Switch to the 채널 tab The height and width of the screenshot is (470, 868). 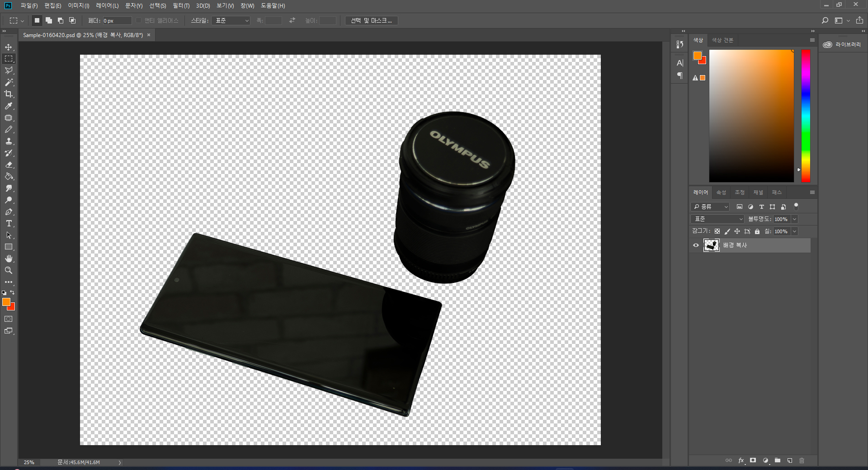pyautogui.click(x=758, y=193)
